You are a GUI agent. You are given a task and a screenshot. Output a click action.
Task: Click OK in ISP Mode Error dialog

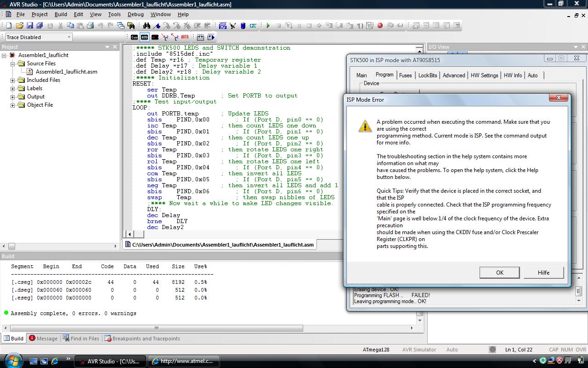[499, 273]
